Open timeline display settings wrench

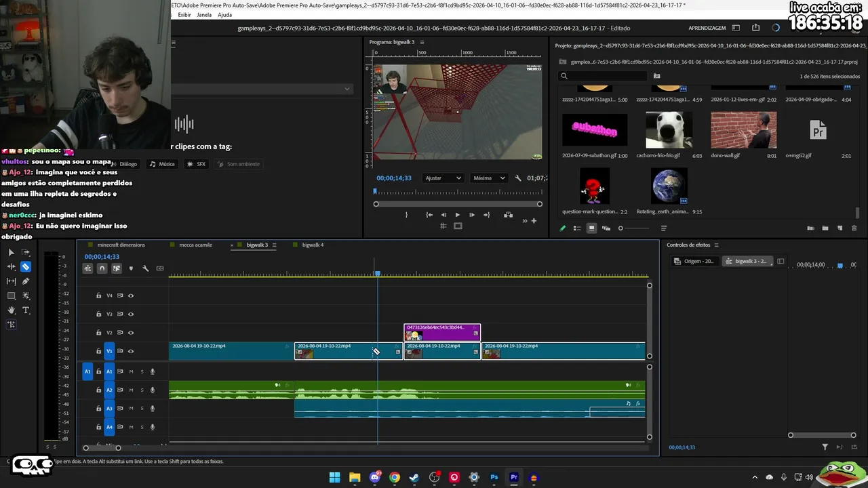click(145, 268)
